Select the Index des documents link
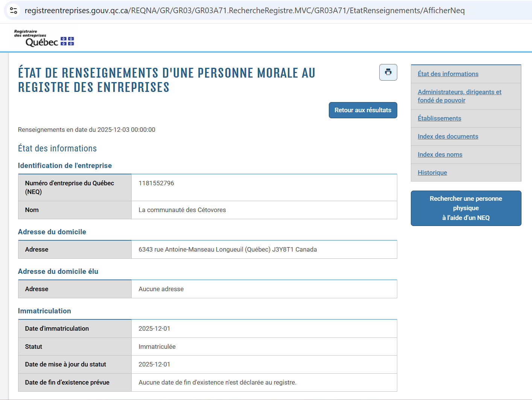The height and width of the screenshot is (400, 532). tap(448, 136)
